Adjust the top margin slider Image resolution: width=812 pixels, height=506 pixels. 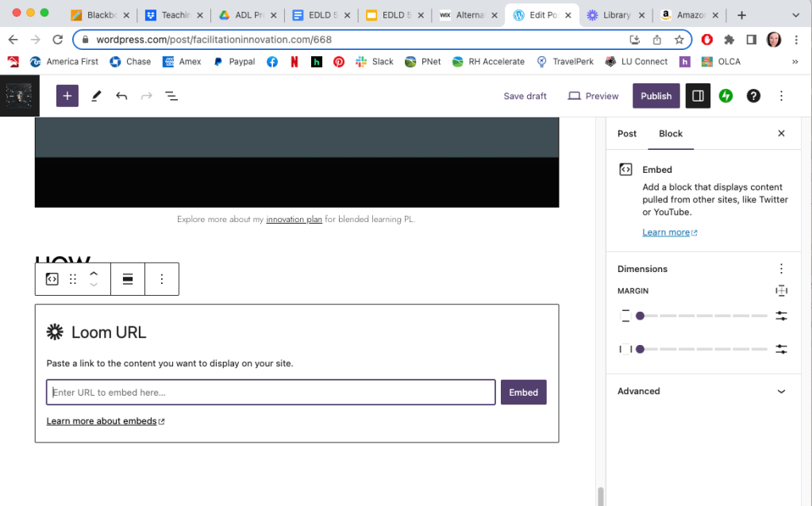click(x=640, y=316)
